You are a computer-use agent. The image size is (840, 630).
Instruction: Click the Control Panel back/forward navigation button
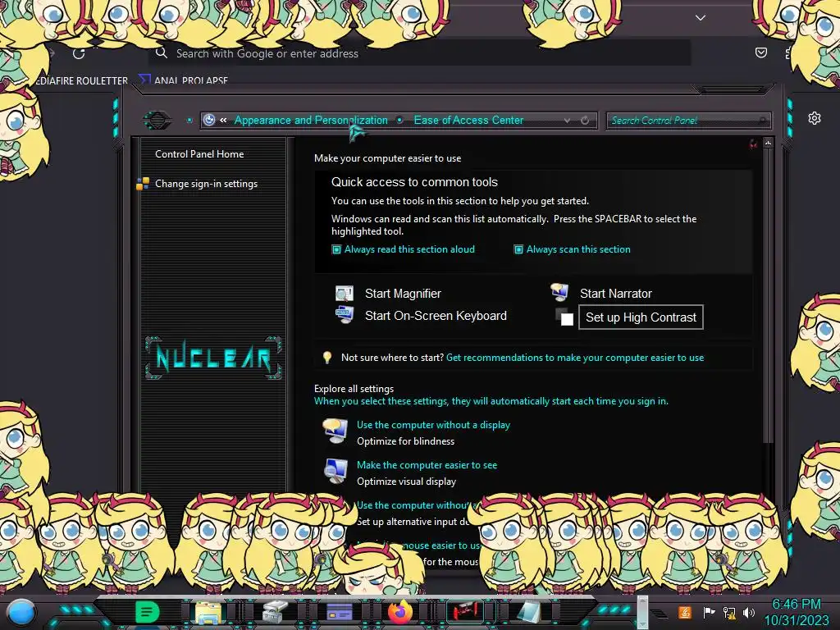(x=157, y=120)
